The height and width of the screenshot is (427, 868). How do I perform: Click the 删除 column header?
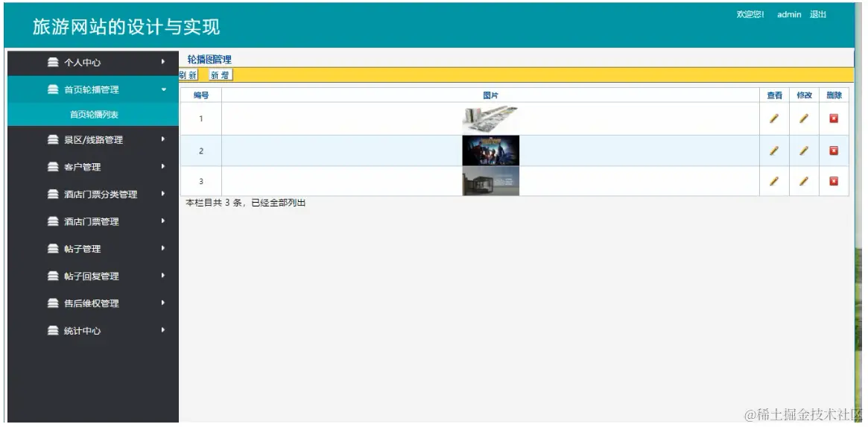click(834, 95)
